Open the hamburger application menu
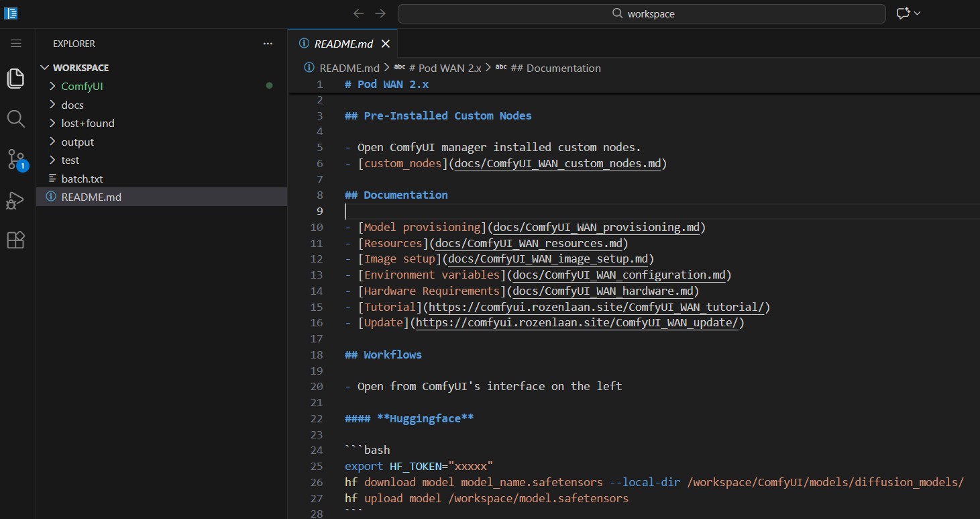The width and height of the screenshot is (980, 519). click(16, 43)
